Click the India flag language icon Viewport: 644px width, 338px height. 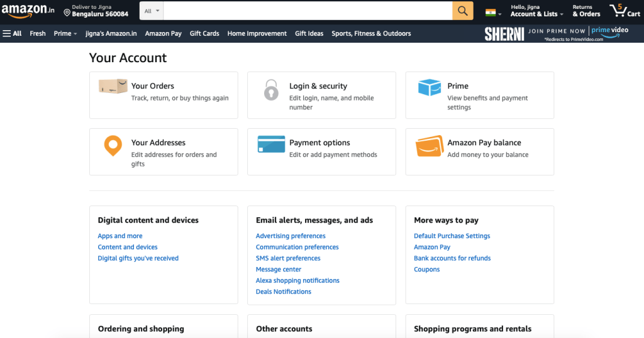(x=491, y=13)
